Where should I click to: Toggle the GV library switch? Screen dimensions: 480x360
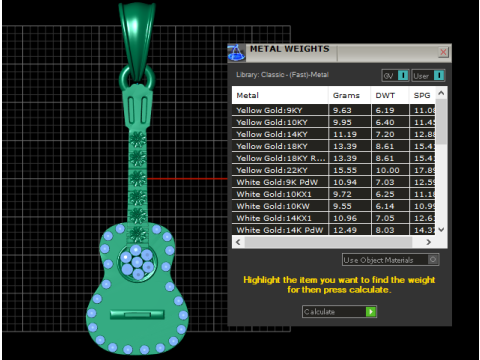[x=395, y=76]
